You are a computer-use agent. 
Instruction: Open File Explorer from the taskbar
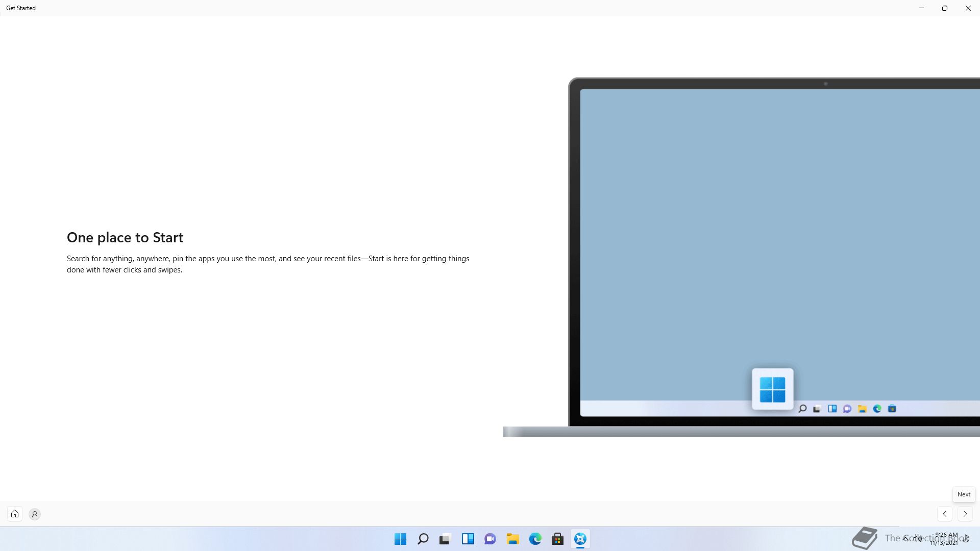(x=513, y=539)
